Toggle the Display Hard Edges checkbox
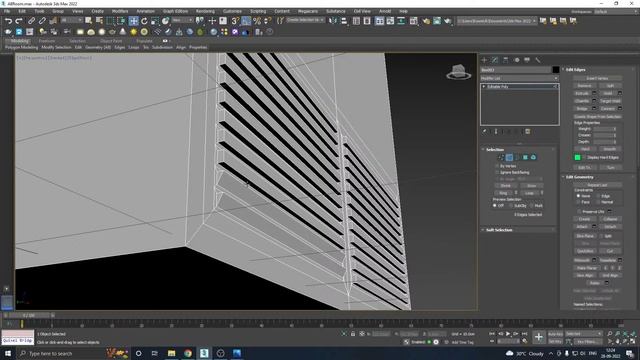Viewport: 640px width, 360px height. tap(584, 157)
